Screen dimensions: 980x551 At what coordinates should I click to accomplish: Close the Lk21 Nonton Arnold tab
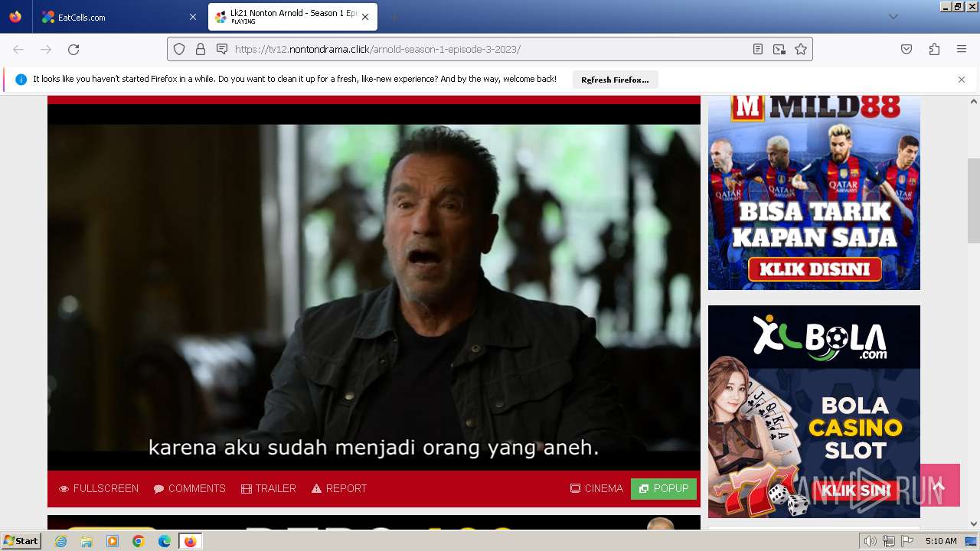tap(365, 17)
